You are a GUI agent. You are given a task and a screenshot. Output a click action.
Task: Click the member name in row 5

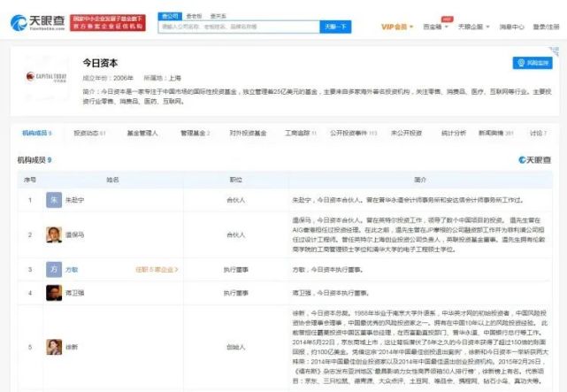coord(72,347)
